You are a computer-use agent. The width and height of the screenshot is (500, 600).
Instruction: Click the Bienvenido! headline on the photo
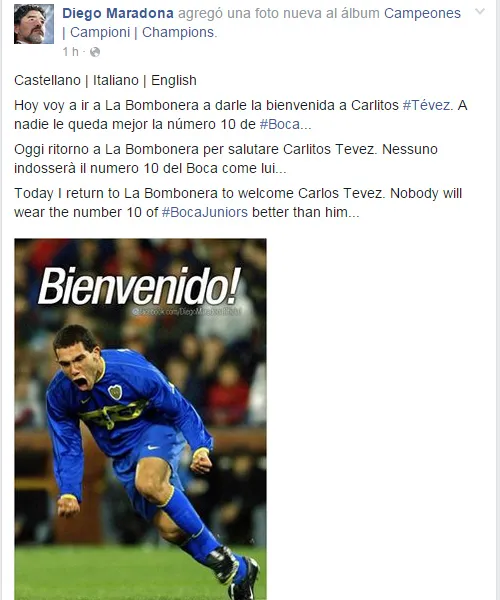(x=139, y=286)
